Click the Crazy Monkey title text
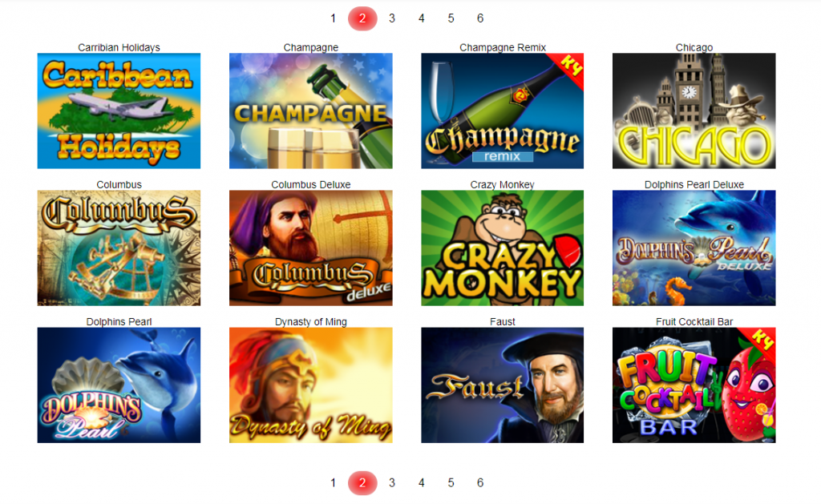This screenshot has height=504, width=821. [502, 184]
